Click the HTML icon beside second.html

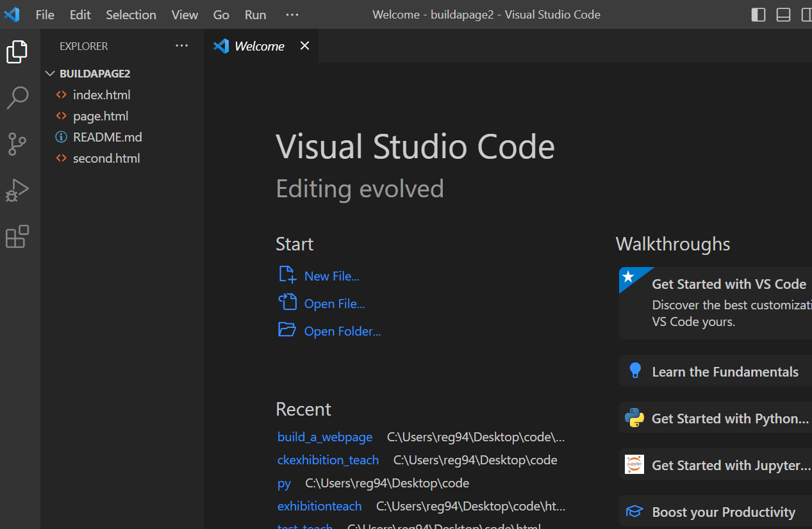tap(62, 158)
